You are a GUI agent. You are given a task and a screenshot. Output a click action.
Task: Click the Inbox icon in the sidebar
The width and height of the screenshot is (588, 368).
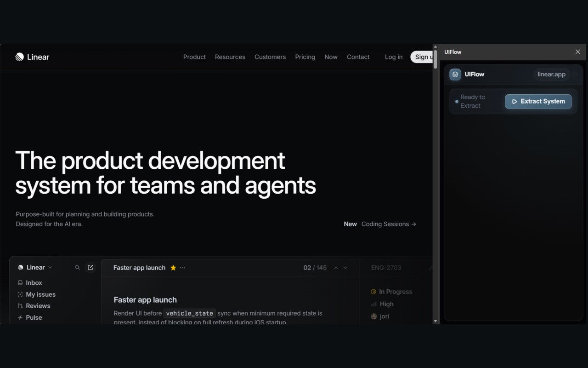pos(20,283)
